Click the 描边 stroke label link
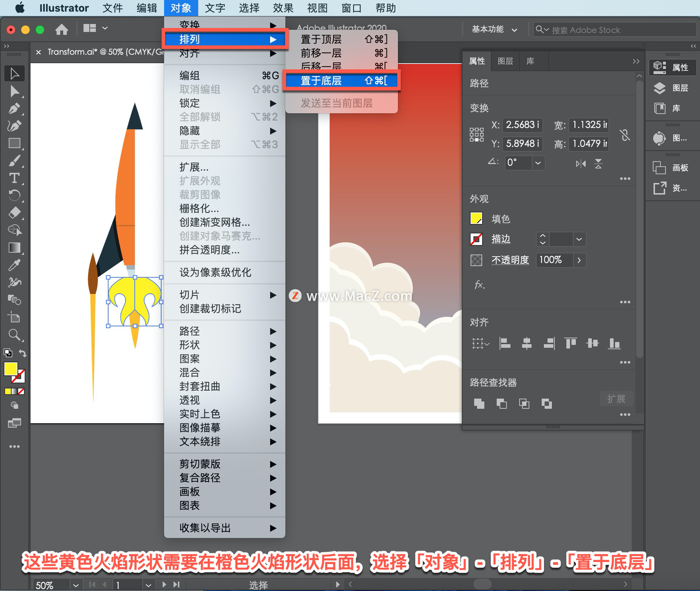This screenshot has height=591, width=700. [501, 239]
